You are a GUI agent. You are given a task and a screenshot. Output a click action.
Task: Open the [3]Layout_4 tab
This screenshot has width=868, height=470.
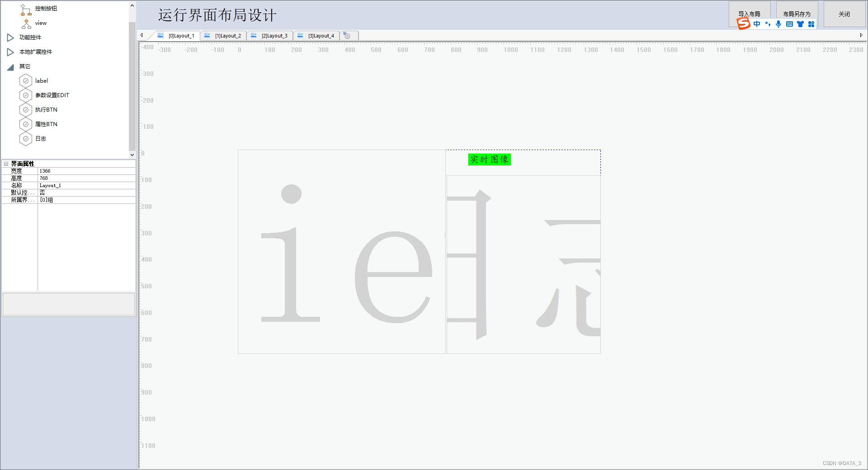[321, 35]
